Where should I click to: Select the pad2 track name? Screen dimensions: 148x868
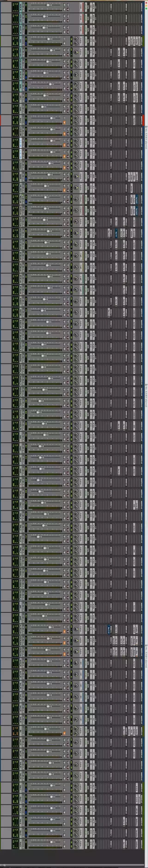click(20, 618)
